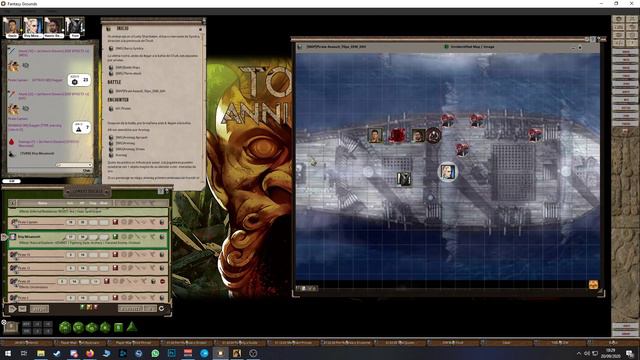The height and width of the screenshot is (360, 640).
Task: Advance to next actor in combat tracker
Action: (12, 309)
